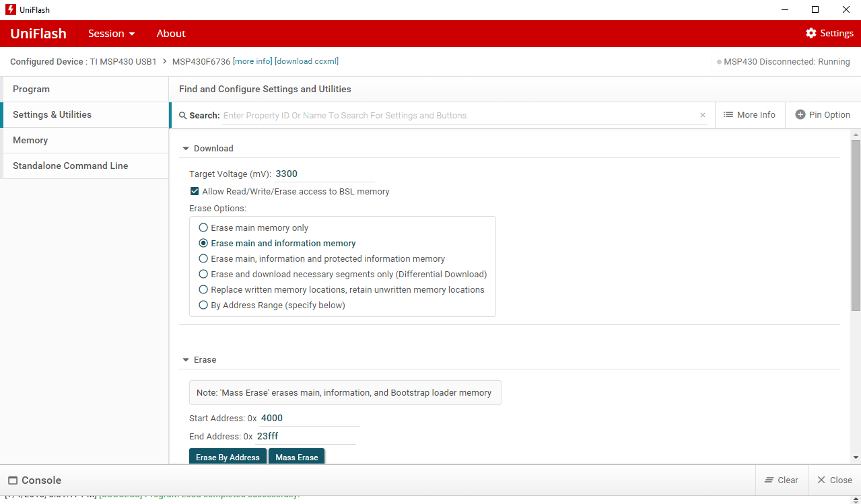The width and height of the screenshot is (861, 504).
Task: Click the UniFlash logo in the header
Action: pos(38,34)
